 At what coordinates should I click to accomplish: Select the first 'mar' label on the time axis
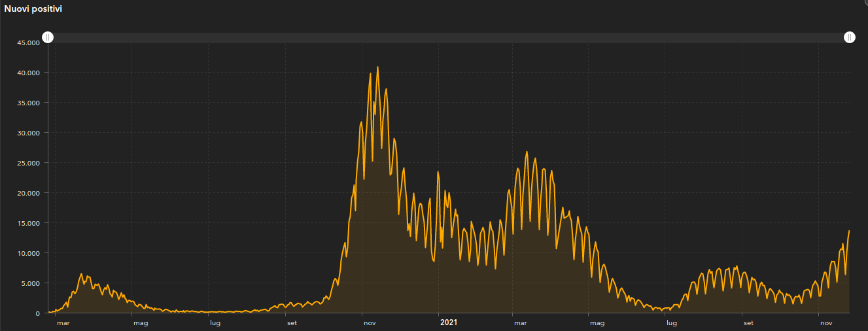[x=63, y=322]
